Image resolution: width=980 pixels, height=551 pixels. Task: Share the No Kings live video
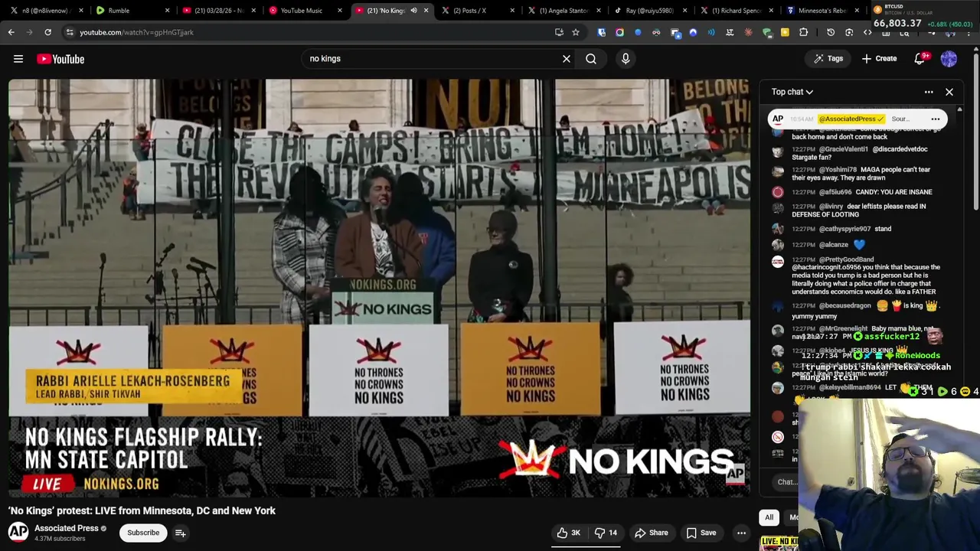(652, 533)
